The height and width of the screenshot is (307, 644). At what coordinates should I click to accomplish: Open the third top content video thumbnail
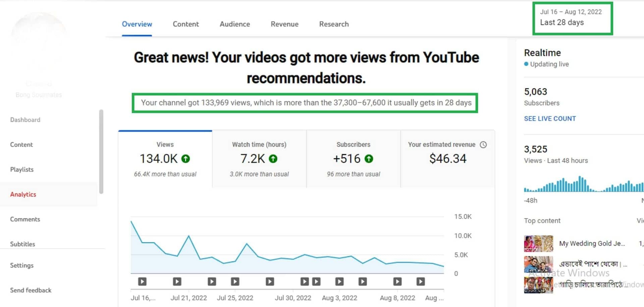click(538, 285)
